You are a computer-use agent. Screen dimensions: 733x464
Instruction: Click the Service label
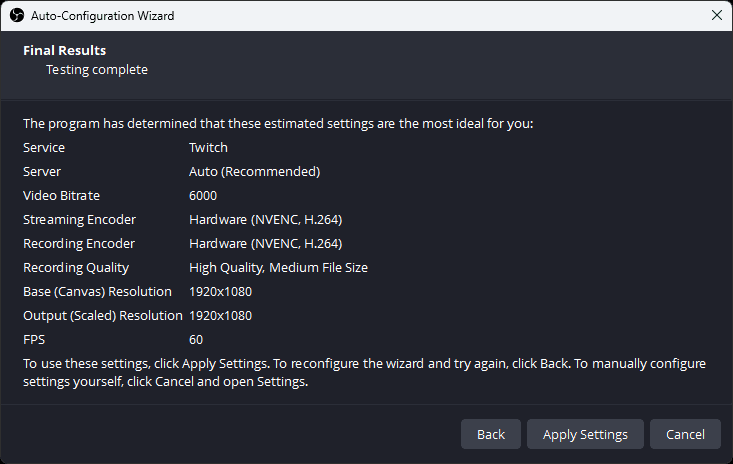44,147
